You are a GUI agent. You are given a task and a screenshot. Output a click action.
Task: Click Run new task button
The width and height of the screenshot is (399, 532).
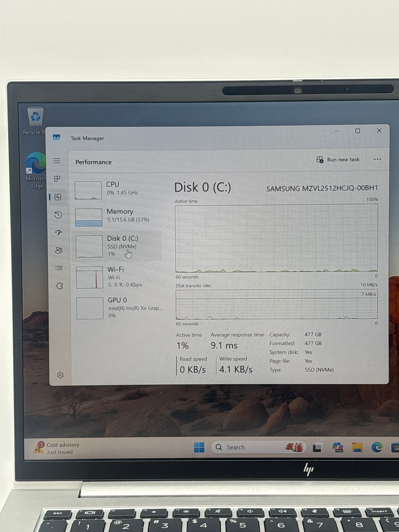(x=338, y=160)
